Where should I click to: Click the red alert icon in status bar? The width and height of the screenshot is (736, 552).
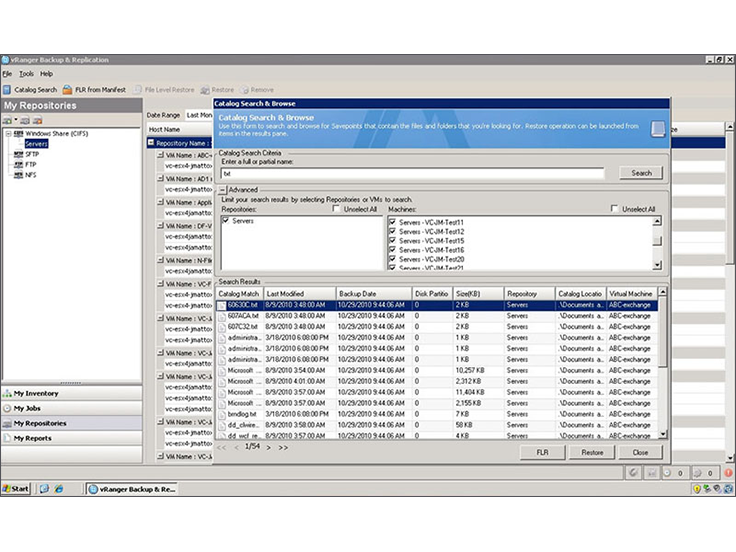tap(728, 473)
